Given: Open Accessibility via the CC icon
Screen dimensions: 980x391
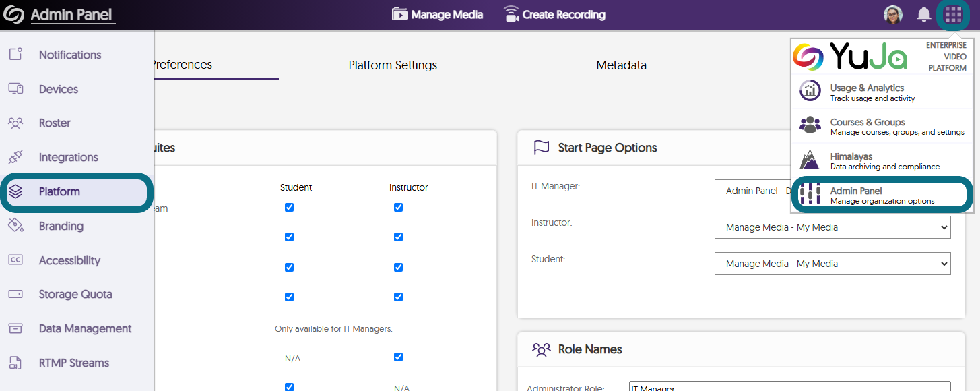Looking at the screenshot, I should click(x=15, y=260).
